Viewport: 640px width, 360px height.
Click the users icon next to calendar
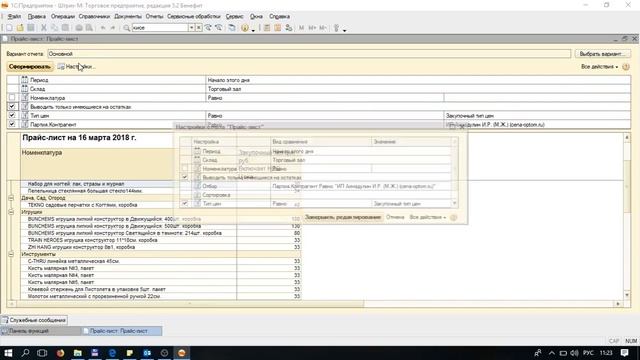(x=289, y=28)
